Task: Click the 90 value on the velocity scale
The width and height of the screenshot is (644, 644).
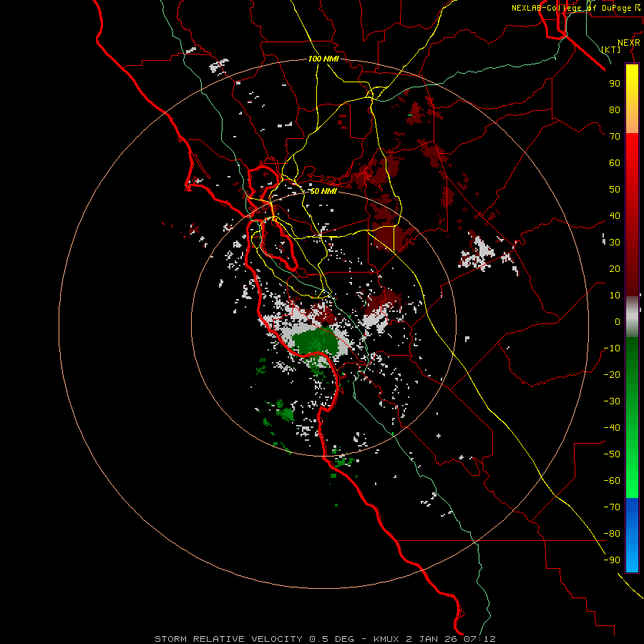Action: point(615,84)
